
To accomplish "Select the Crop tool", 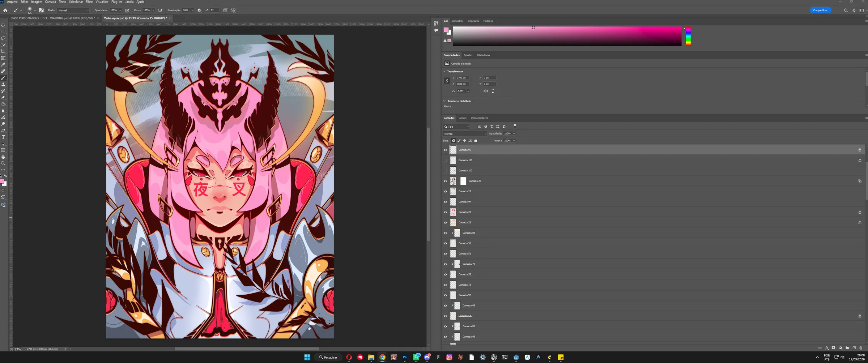I will click(3, 51).
